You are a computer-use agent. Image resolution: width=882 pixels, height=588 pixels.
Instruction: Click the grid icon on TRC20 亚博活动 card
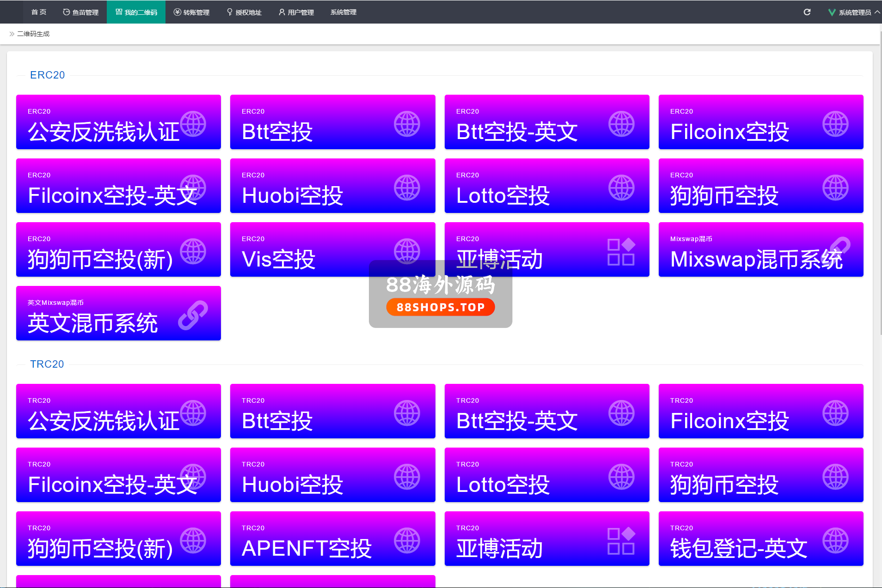(x=621, y=541)
